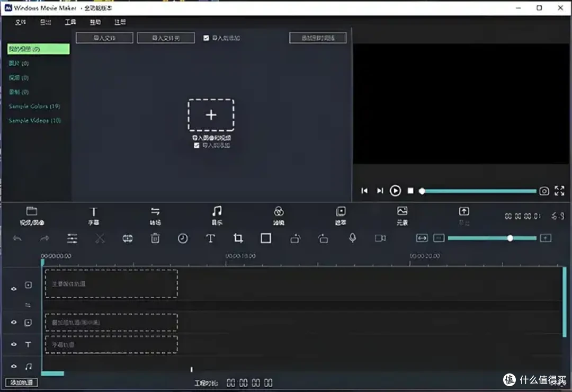572x392 pixels.
Task: Click the timeline horizontal scrollbar thumb
Action: tap(53, 373)
